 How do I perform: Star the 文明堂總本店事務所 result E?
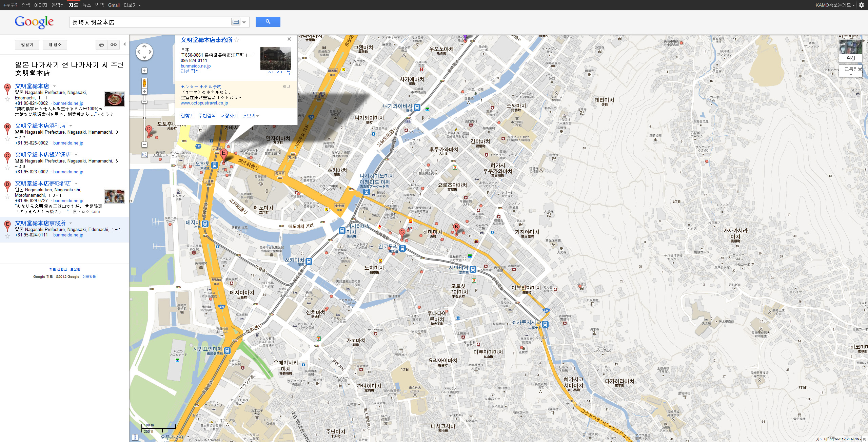pos(7,236)
